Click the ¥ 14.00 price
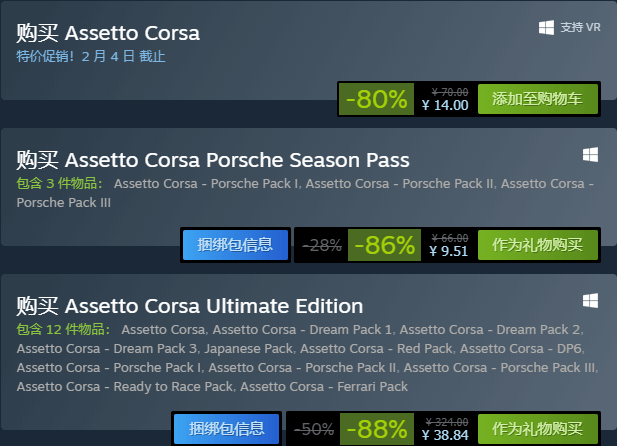 (x=445, y=105)
